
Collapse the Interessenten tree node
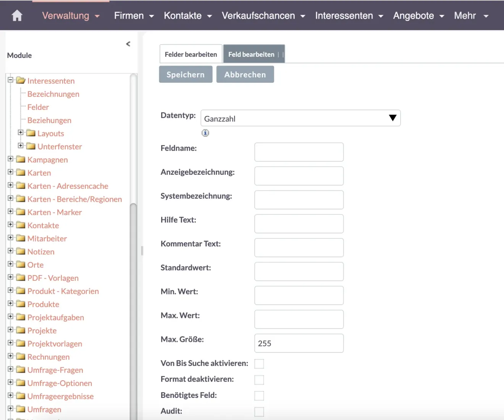click(11, 80)
